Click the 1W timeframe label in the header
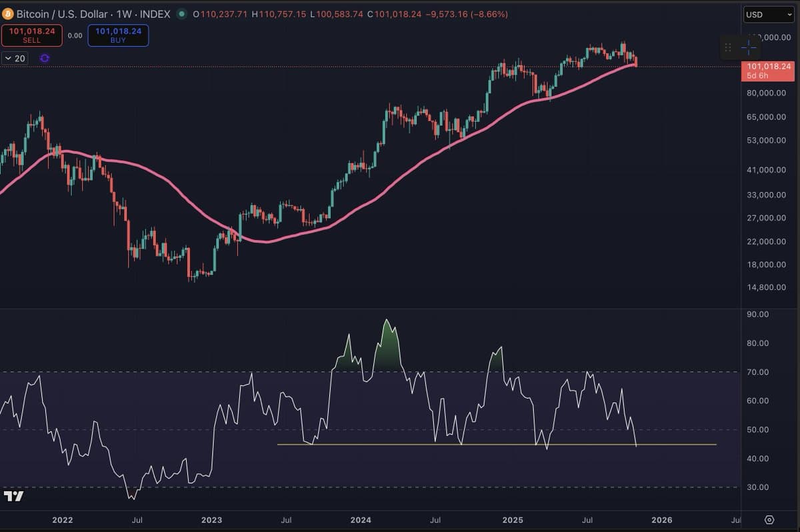The height and width of the screenshot is (532, 800). click(126, 13)
